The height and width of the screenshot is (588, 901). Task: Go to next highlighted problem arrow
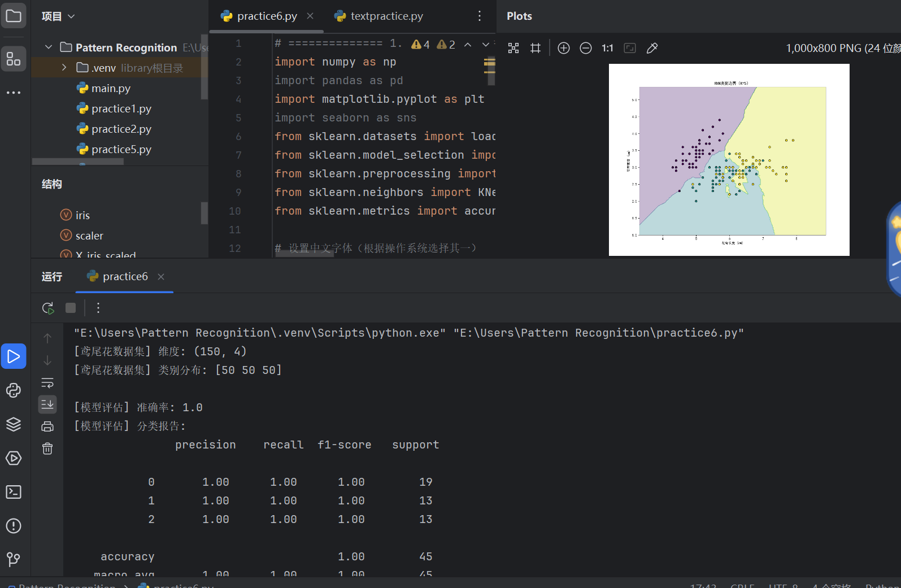pos(486,45)
